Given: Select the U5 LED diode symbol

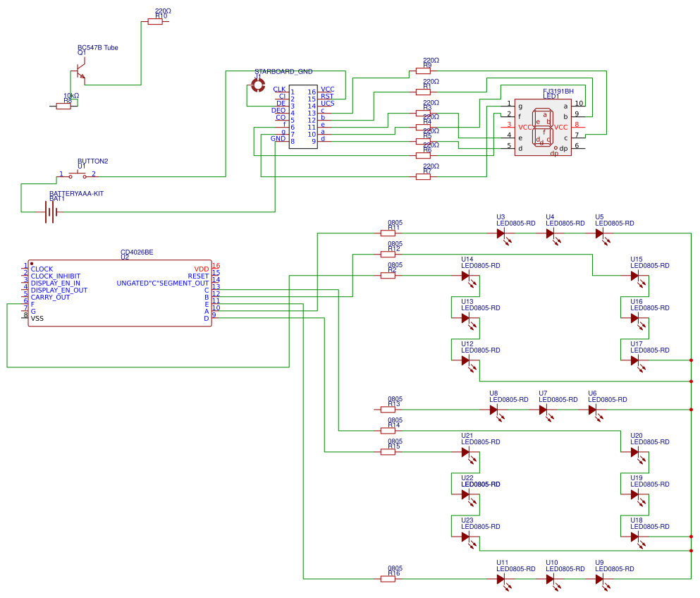Looking at the screenshot, I should (x=601, y=235).
